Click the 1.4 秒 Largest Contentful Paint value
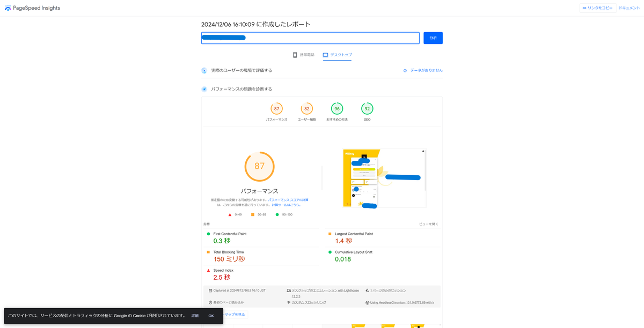Image resolution: width=644 pixels, height=328 pixels. click(x=343, y=241)
